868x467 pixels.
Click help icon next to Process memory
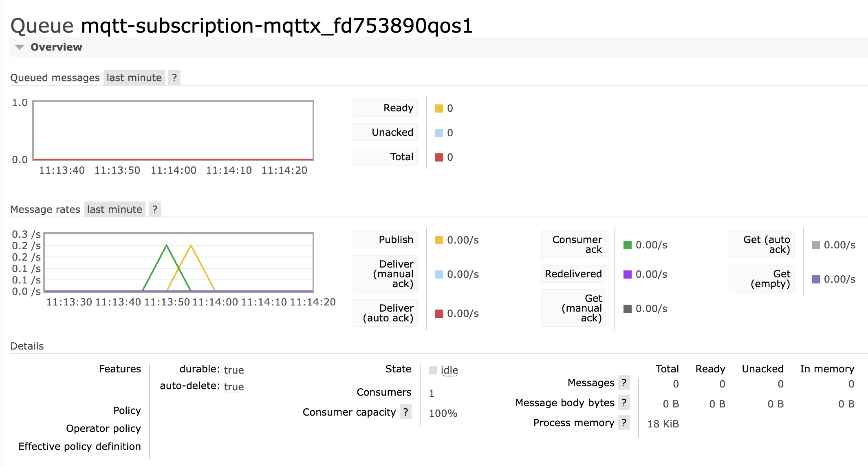(624, 423)
